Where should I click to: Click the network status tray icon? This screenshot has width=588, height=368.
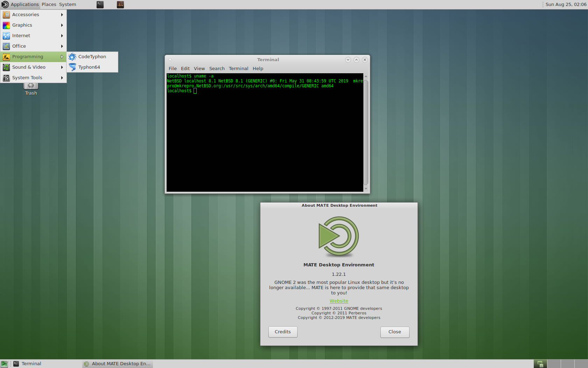(x=540, y=364)
